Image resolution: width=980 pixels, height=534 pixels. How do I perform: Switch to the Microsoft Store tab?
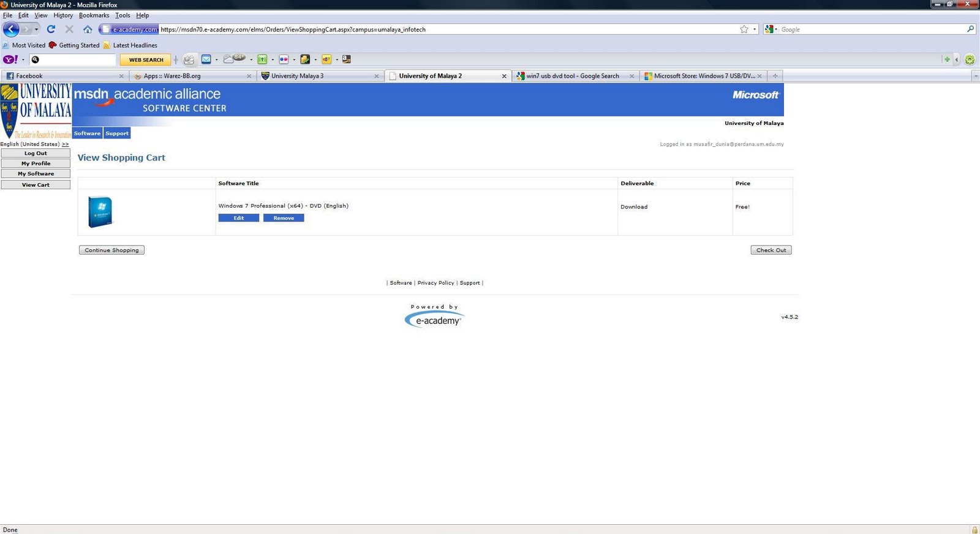tap(703, 76)
